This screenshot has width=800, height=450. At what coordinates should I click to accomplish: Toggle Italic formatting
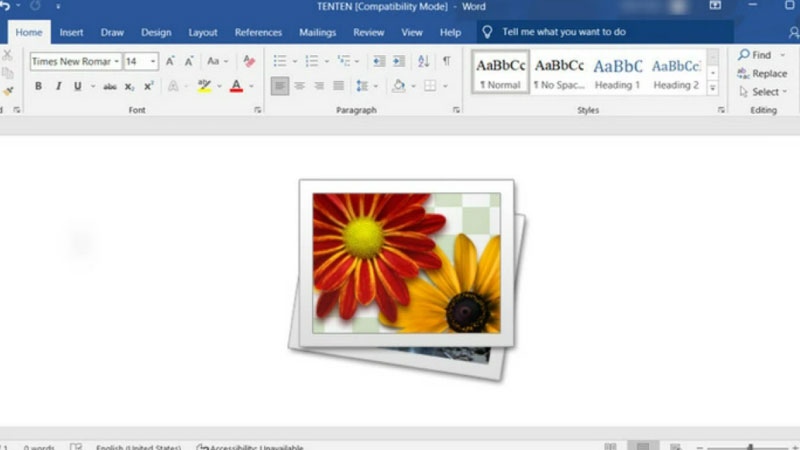pyautogui.click(x=58, y=86)
